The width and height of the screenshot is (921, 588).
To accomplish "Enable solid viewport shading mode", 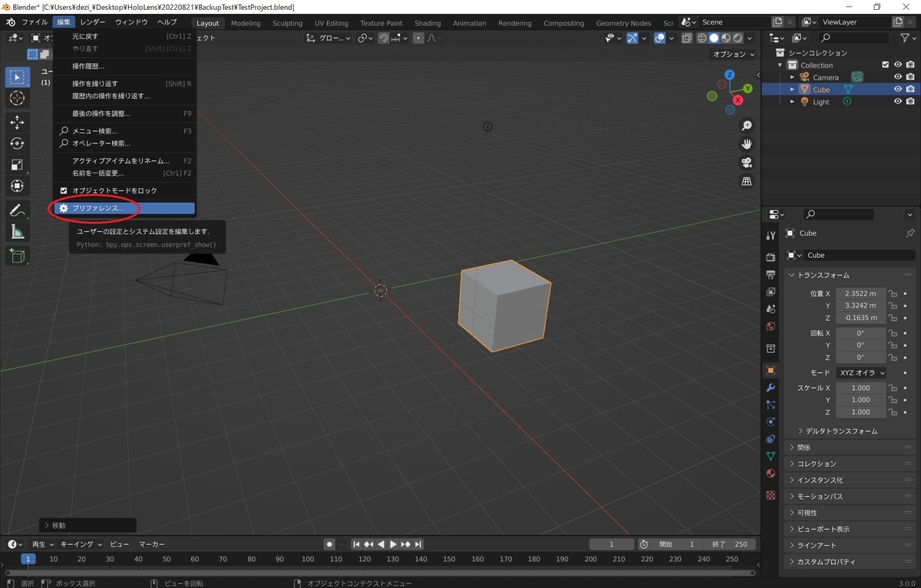I will pos(714,38).
